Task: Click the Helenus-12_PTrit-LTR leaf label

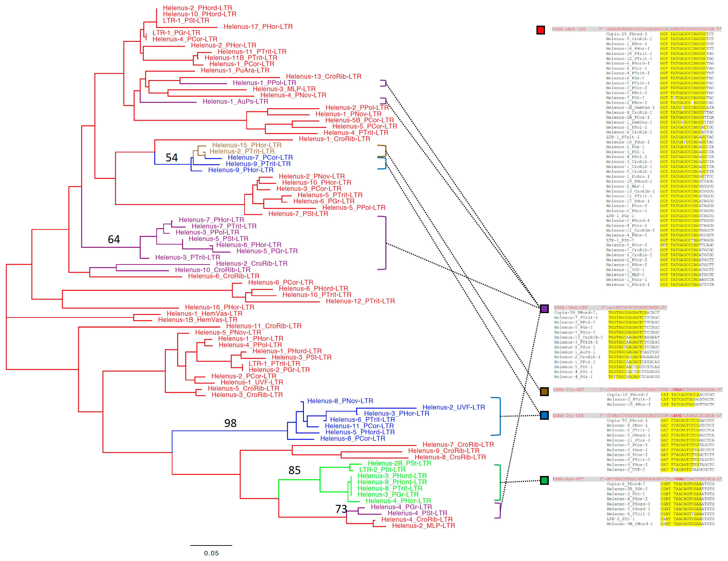Action: [x=360, y=301]
